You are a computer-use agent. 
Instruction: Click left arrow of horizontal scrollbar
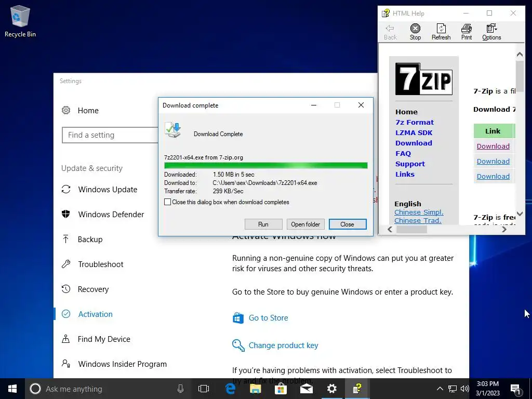point(390,229)
